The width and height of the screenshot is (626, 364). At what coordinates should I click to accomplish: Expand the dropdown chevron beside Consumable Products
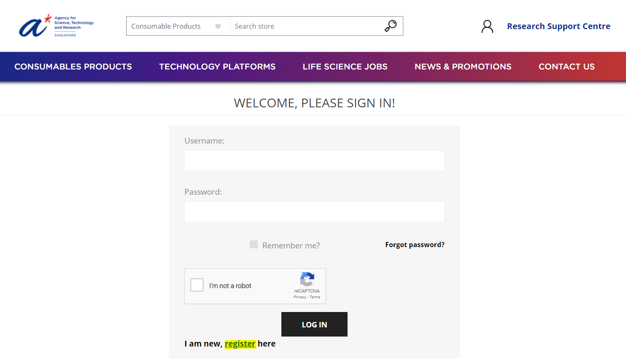click(x=218, y=26)
